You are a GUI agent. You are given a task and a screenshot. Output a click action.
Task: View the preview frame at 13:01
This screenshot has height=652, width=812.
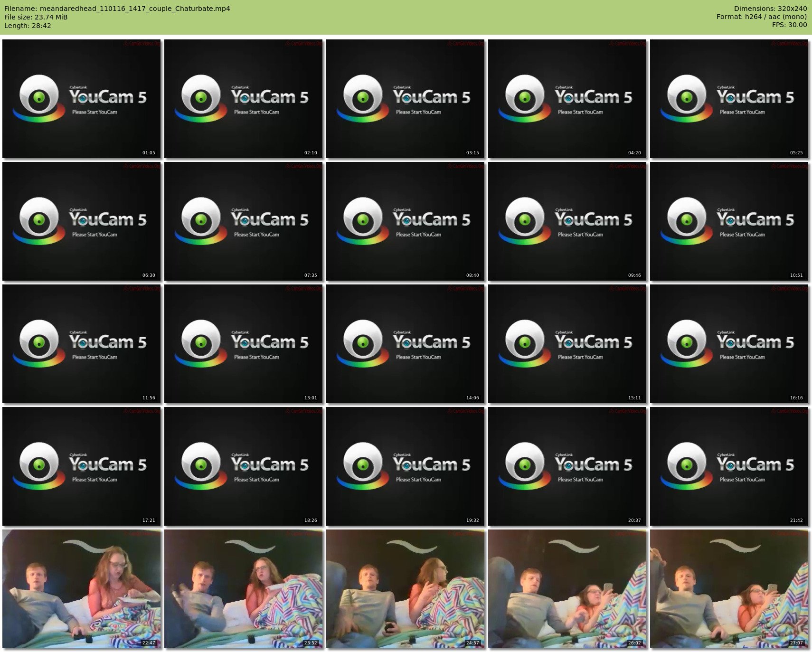point(244,344)
